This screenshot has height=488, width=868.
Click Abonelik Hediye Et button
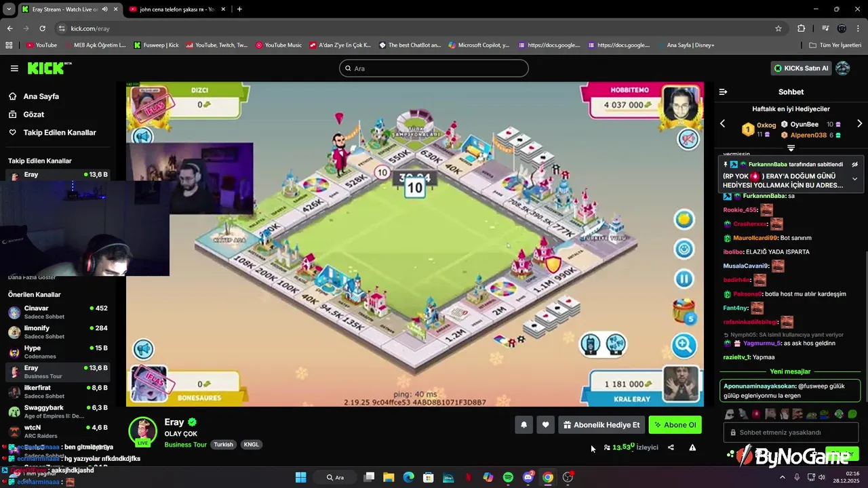coord(601,425)
